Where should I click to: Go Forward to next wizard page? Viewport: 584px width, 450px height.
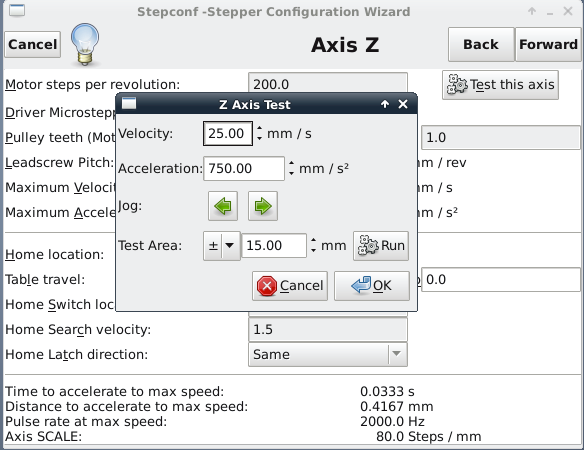click(x=548, y=44)
